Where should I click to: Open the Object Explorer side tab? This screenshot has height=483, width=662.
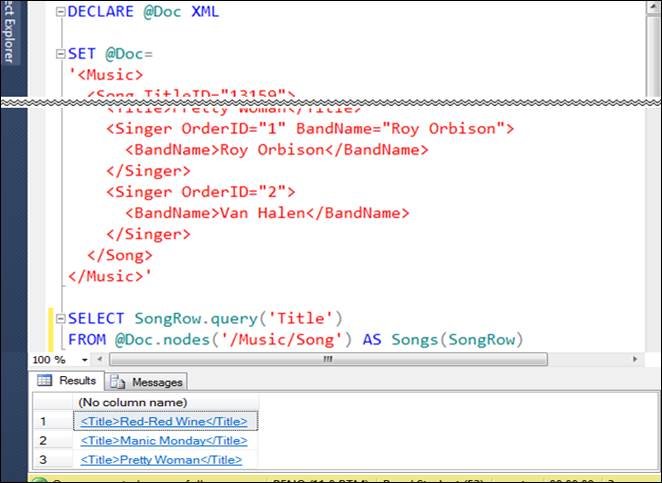(x=8, y=33)
